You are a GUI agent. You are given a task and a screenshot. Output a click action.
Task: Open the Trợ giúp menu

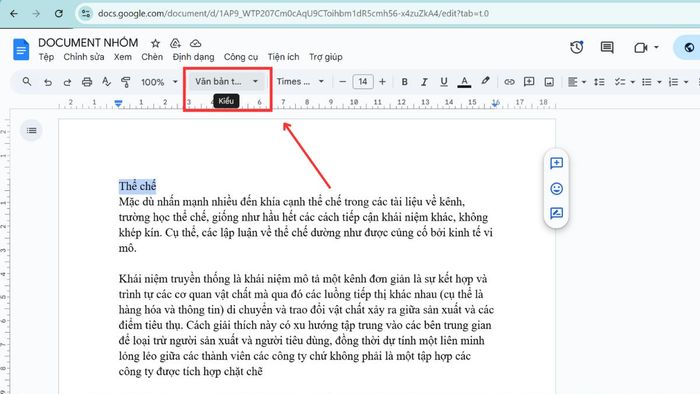point(325,57)
